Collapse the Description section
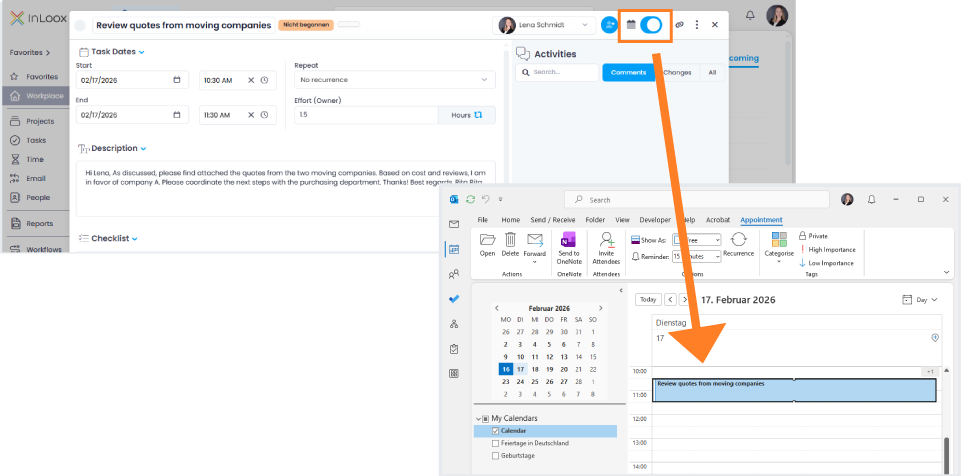The width and height of the screenshot is (961, 476). pyautogui.click(x=143, y=148)
